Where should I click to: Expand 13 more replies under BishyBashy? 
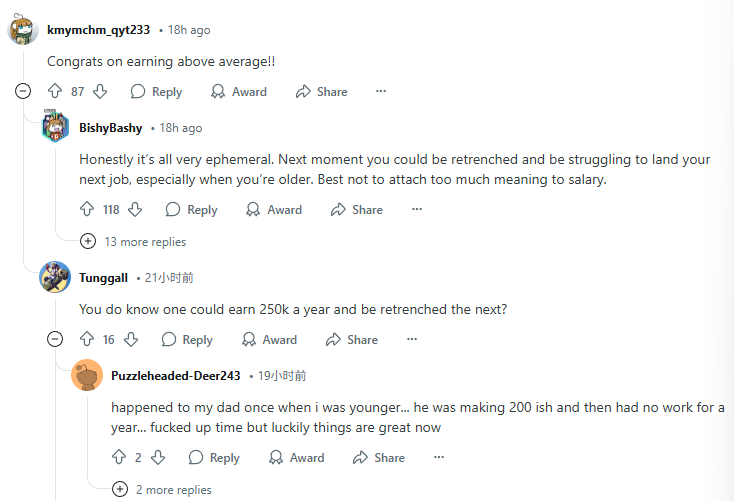(133, 242)
